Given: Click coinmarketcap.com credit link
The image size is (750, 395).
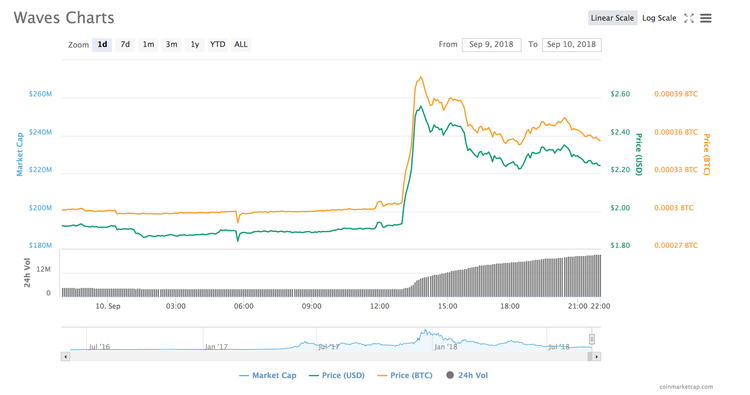Looking at the screenshot, I should (686, 387).
